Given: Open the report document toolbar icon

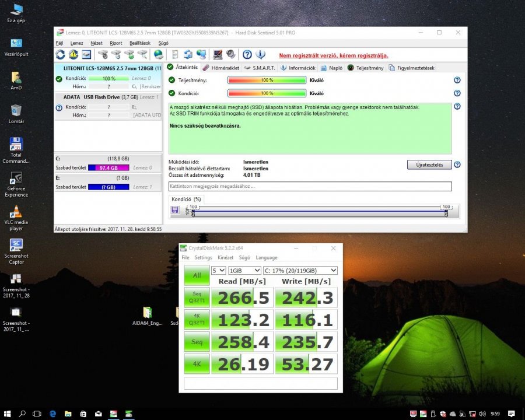Looking at the screenshot, I should click(175, 55).
